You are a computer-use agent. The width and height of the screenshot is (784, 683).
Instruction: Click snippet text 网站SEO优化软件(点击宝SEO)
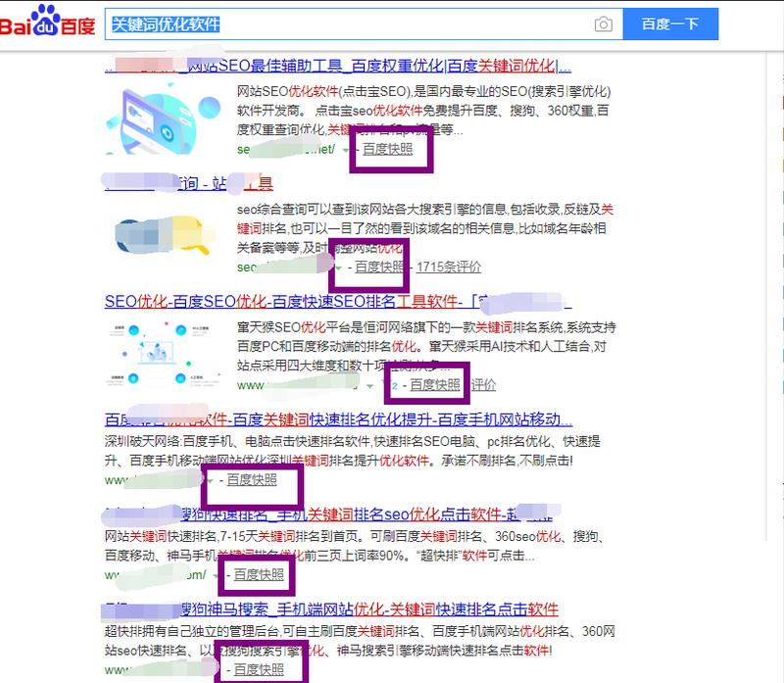tap(424, 111)
